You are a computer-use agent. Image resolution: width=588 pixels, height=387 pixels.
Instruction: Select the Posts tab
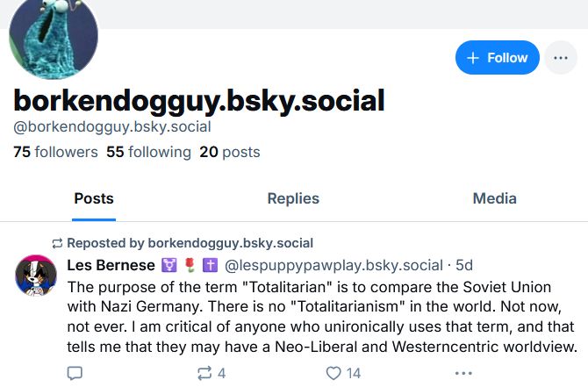93,198
